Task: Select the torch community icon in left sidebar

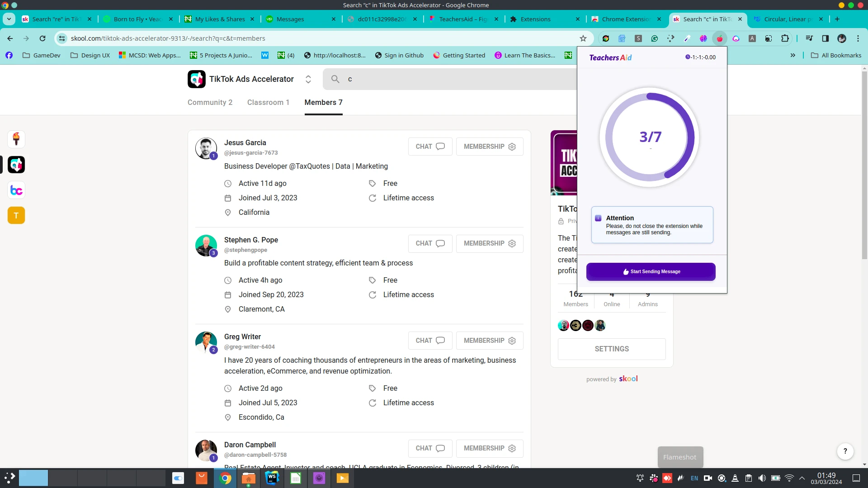Action: pyautogui.click(x=16, y=139)
